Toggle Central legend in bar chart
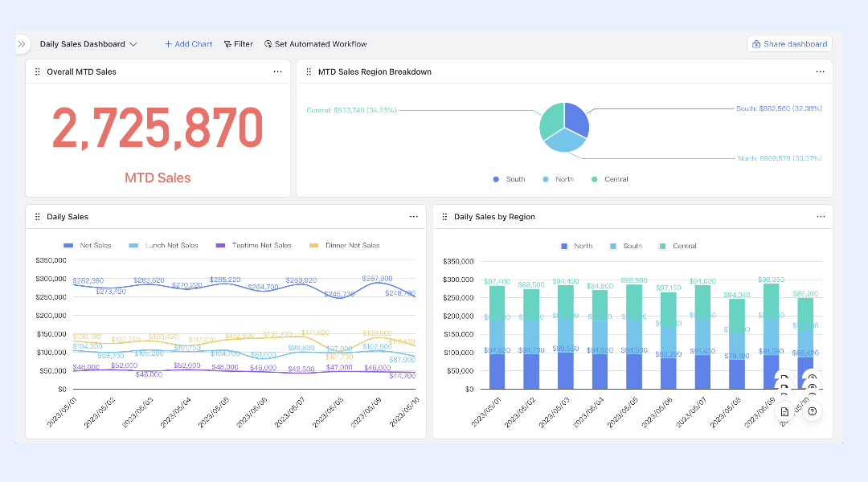Image resolution: width=868 pixels, height=482 pixels. click(x=678, y=246)
